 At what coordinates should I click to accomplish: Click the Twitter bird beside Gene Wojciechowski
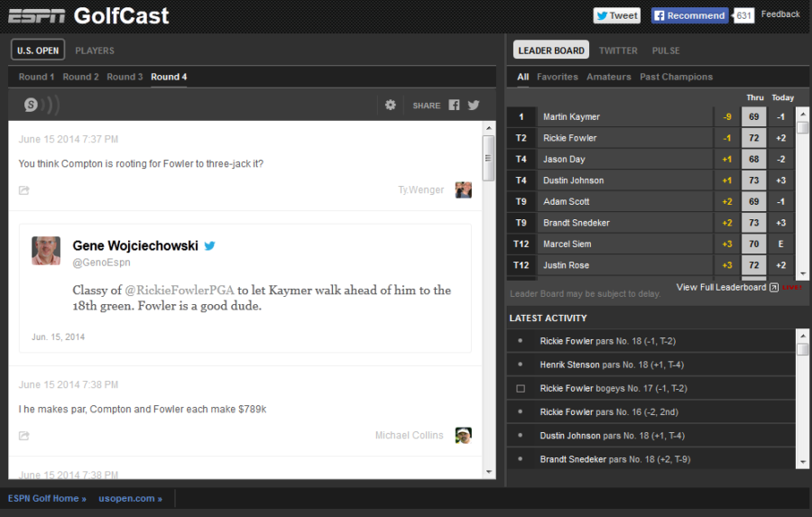pyautogui.click(x=209, y=245)
